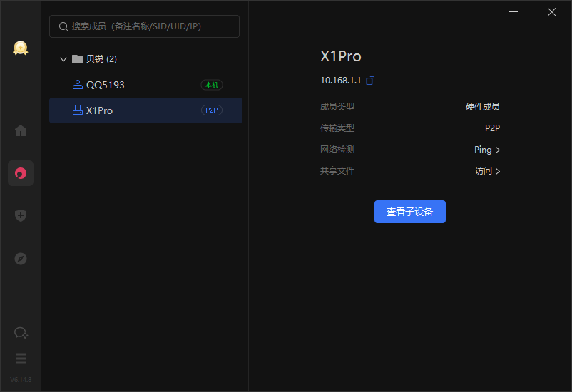Collapse the 贝锐 group chevron
Screen dimensions: 572x392
point(63,59)
